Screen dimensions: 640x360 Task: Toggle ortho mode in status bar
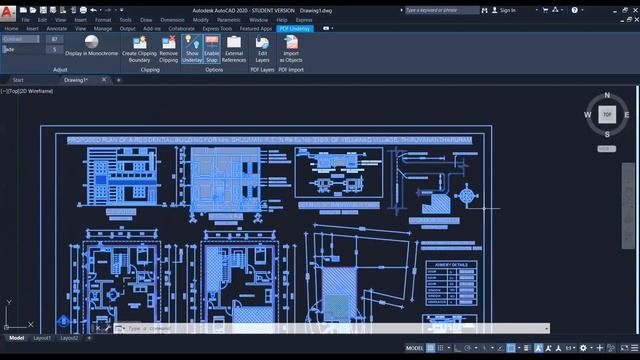tap(458, 348)
